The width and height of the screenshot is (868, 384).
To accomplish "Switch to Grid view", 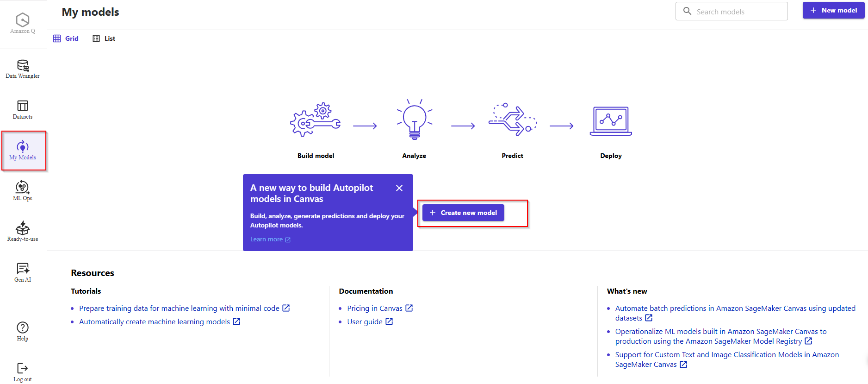I will (x=66, y=38).
